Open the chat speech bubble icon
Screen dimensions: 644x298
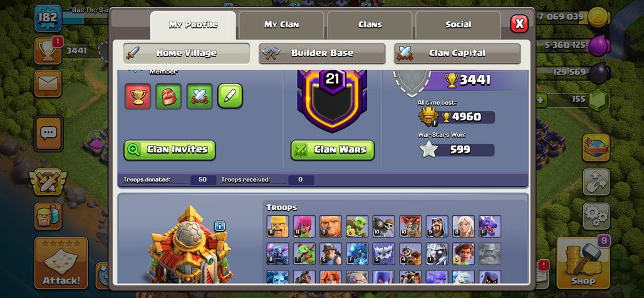click(x=48, y=133)
